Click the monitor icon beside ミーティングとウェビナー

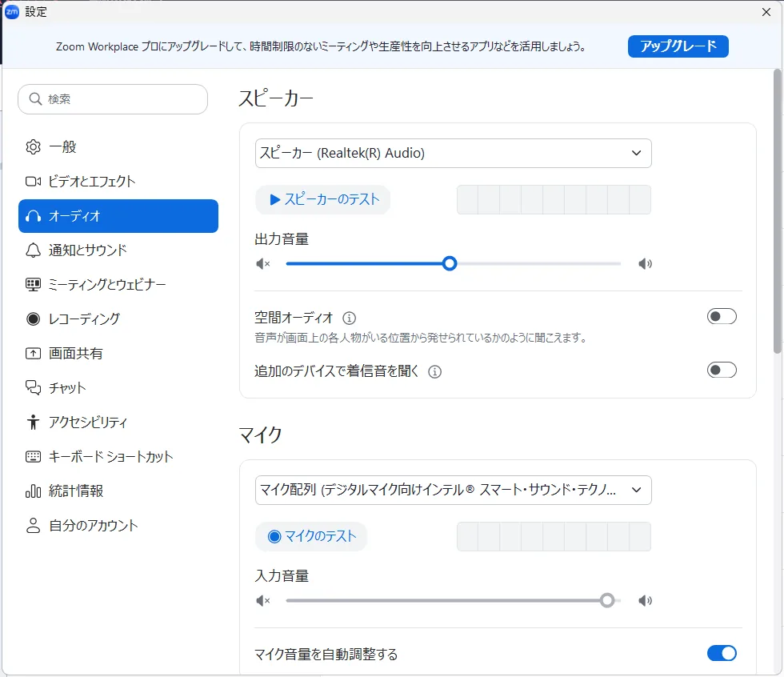33,285
